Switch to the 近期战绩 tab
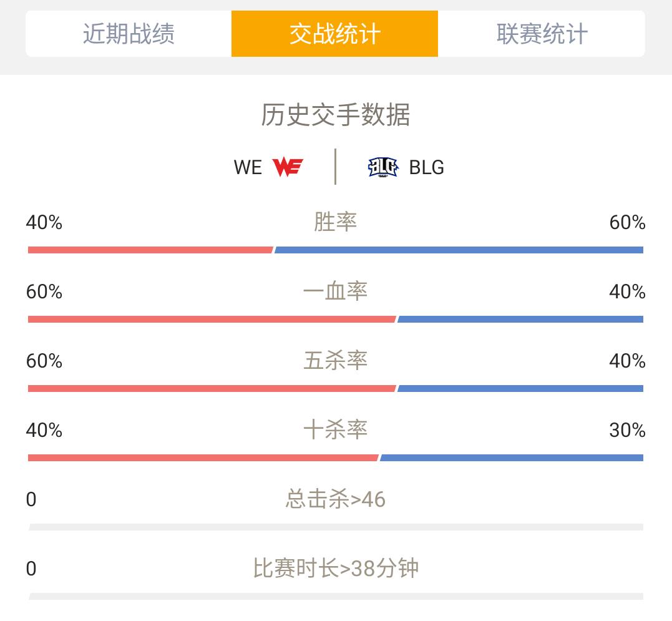The width and height of the screenshot is (672, 621). tap(129, 34)
